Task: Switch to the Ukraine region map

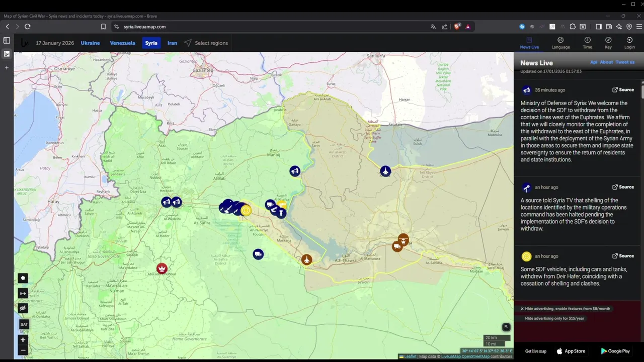Action: click(91, 43)
